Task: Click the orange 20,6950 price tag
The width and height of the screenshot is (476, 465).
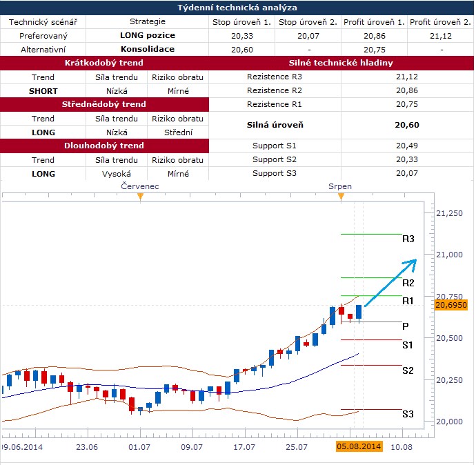Action: 451,305
